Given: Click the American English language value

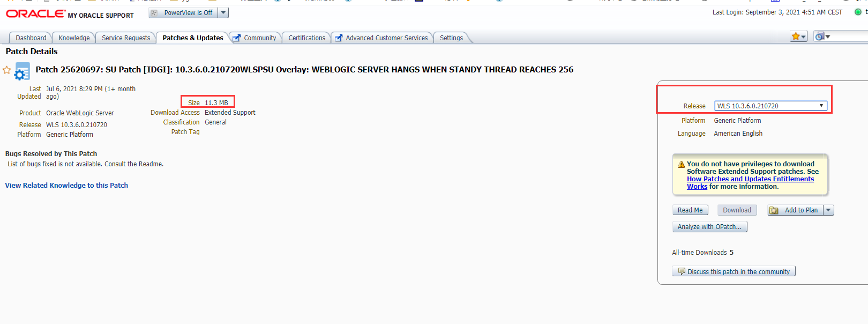Looking at the screenshot, I should 738,134.
